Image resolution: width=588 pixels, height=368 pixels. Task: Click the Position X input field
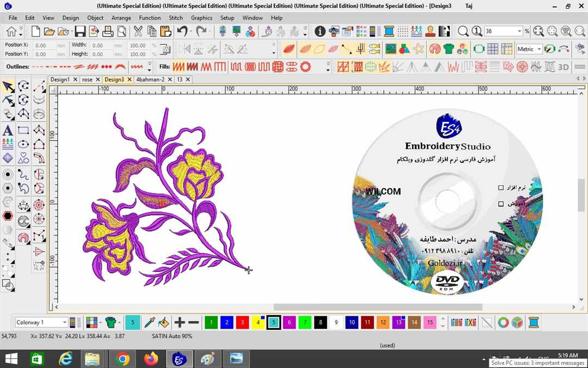(x=44, y=45)
